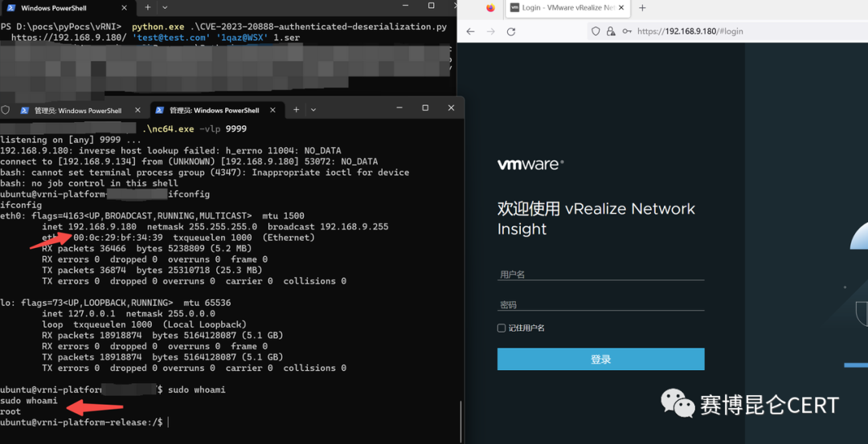Click the 'sudo whoami' command at the shell prompt
The width and height of the screenshot is (868, 444).
(x=196, y=390)
